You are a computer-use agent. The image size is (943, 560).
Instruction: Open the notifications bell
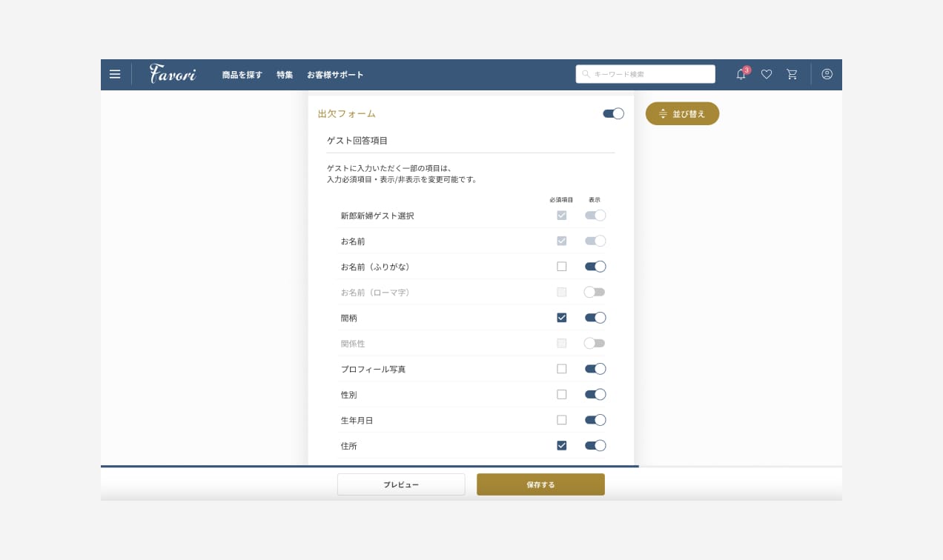(x=741, y=74)
